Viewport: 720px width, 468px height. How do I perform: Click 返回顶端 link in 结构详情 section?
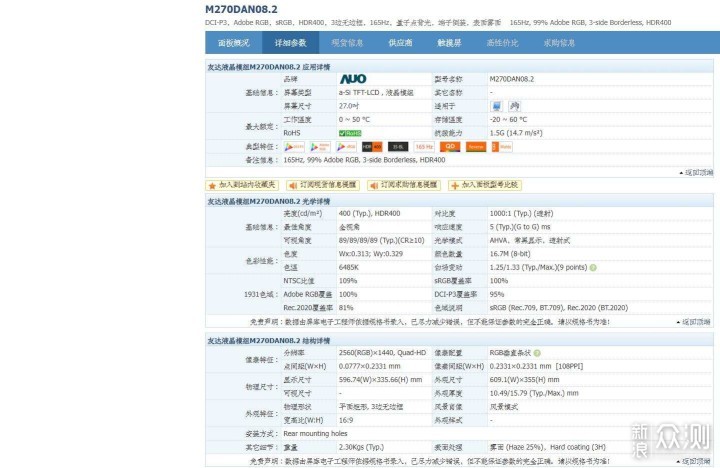tap(694, 461)
